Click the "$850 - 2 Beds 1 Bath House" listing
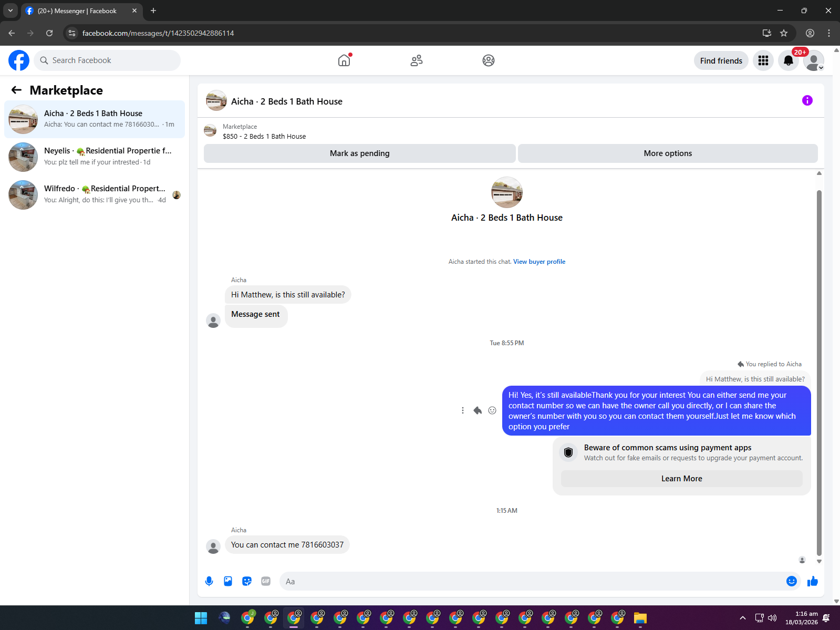 (264, 136)
